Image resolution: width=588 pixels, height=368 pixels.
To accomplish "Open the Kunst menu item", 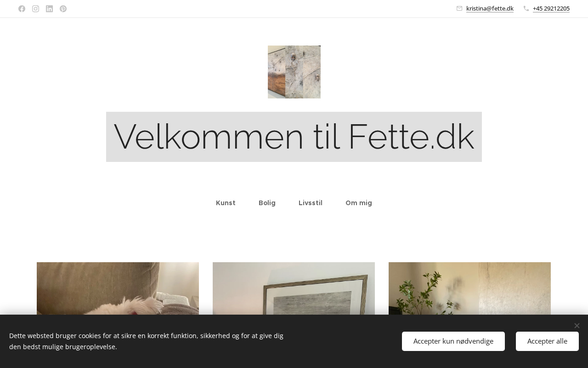I will coord(226,203).
